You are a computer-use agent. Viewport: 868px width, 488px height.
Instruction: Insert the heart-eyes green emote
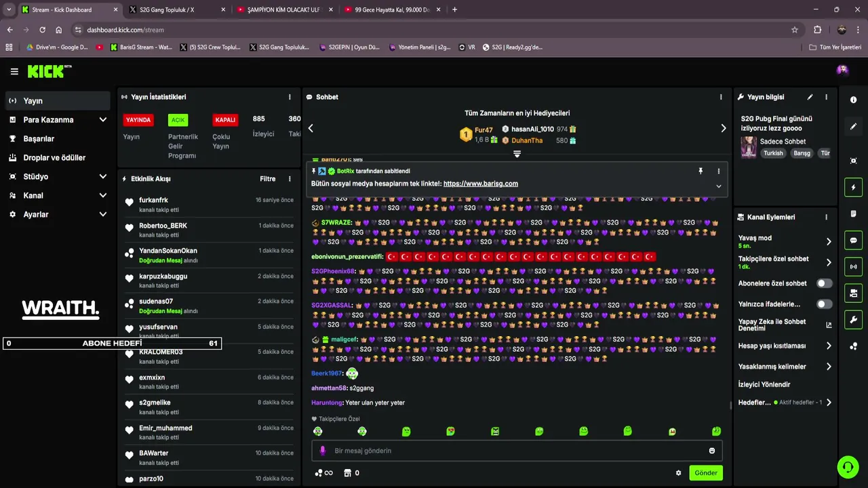click(450, 431)
